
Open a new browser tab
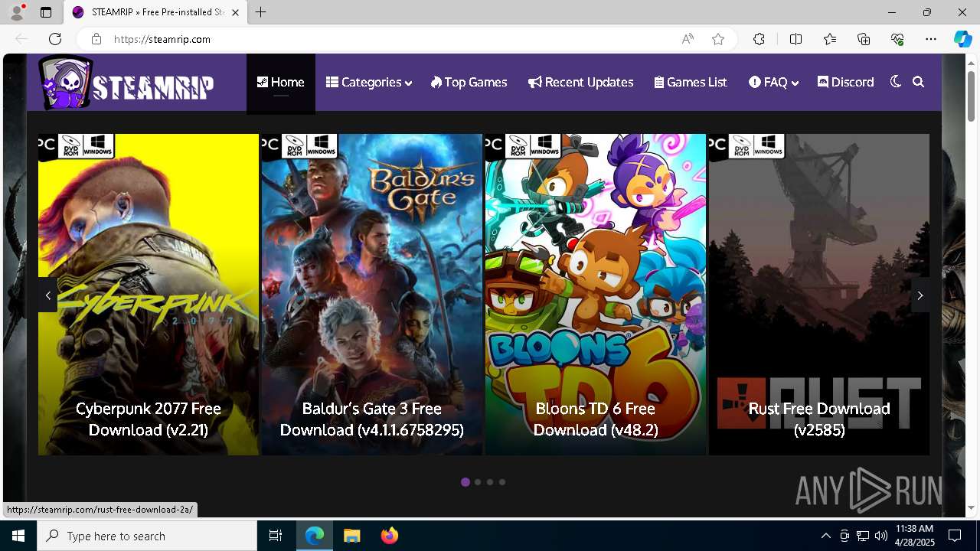pyautogui.click(x=261, y=12)
